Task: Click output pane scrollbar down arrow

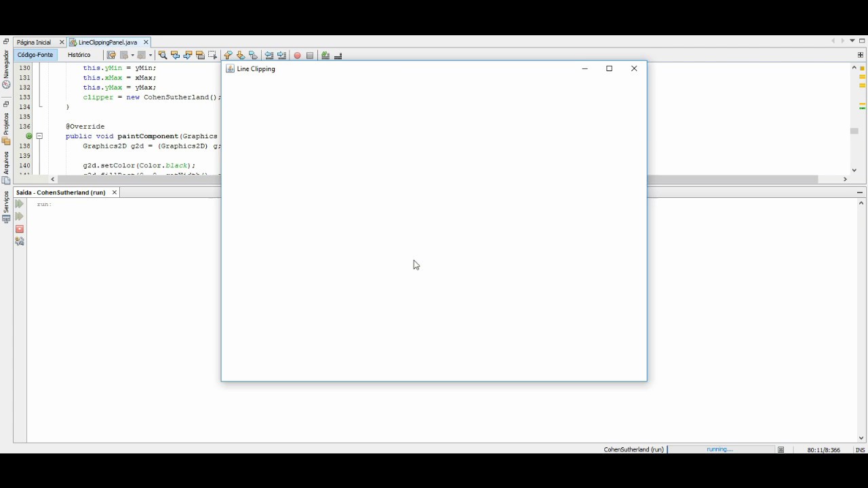Action: 861,438
